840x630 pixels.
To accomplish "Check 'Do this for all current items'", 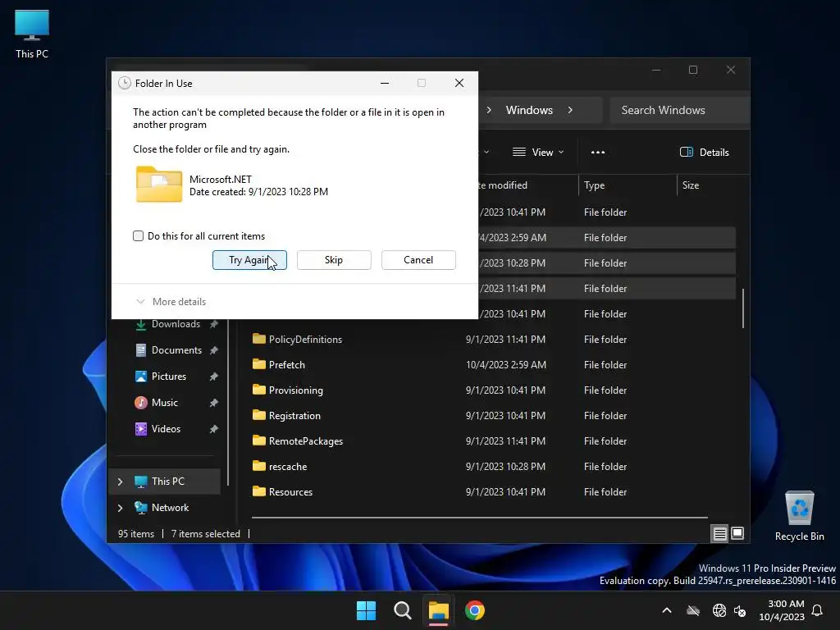I will click(138, 236).
